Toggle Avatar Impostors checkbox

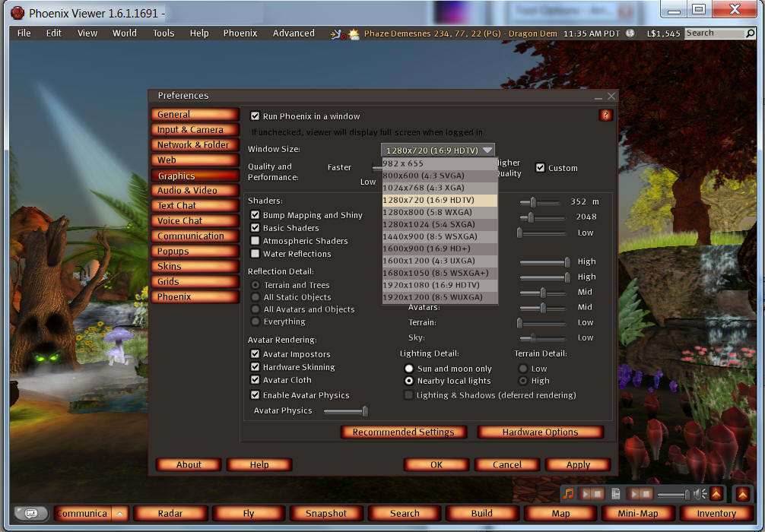click(255, 353)
